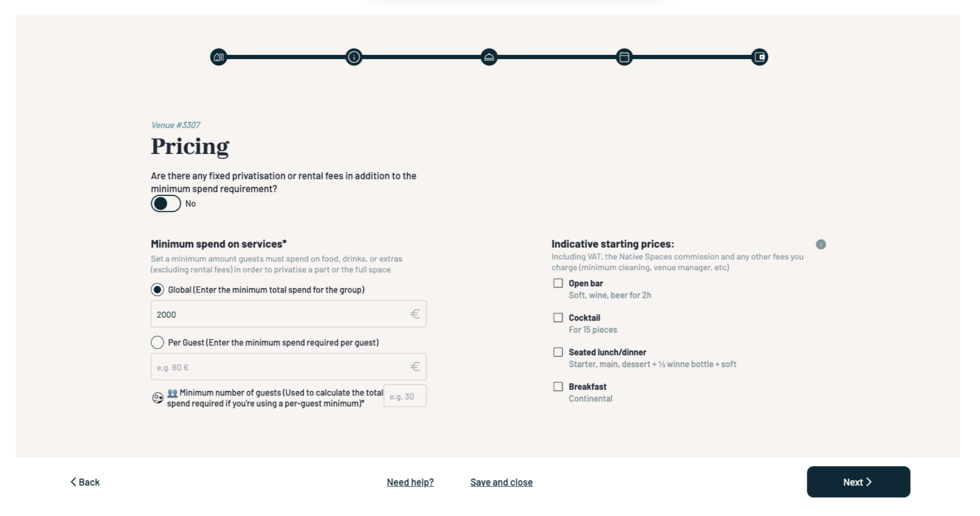The height and width of the screenshot is (516, 980).
Task: Go to the information step icon
Action: [354, 57]
